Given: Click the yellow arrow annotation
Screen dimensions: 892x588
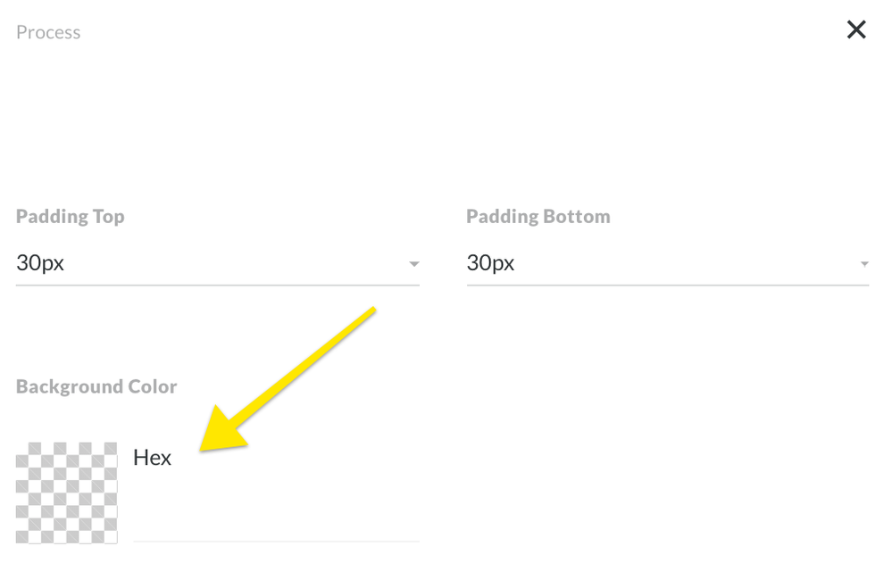Looking at the screenshot, I should click(x=295, y=375).
